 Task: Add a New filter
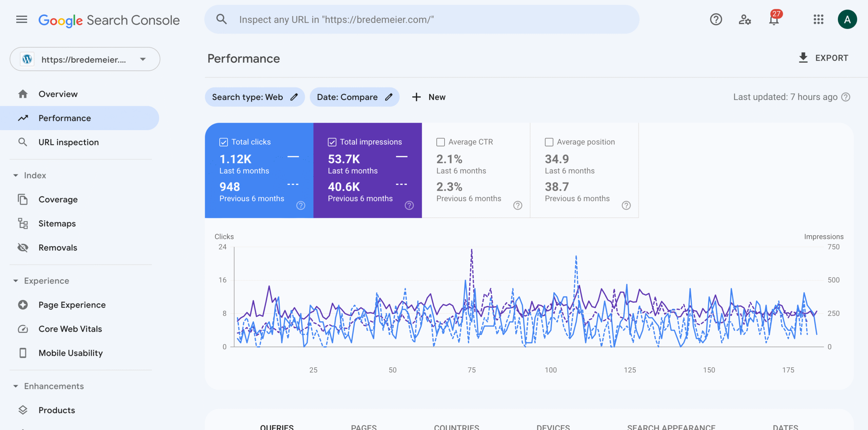[x=429, y=97]
